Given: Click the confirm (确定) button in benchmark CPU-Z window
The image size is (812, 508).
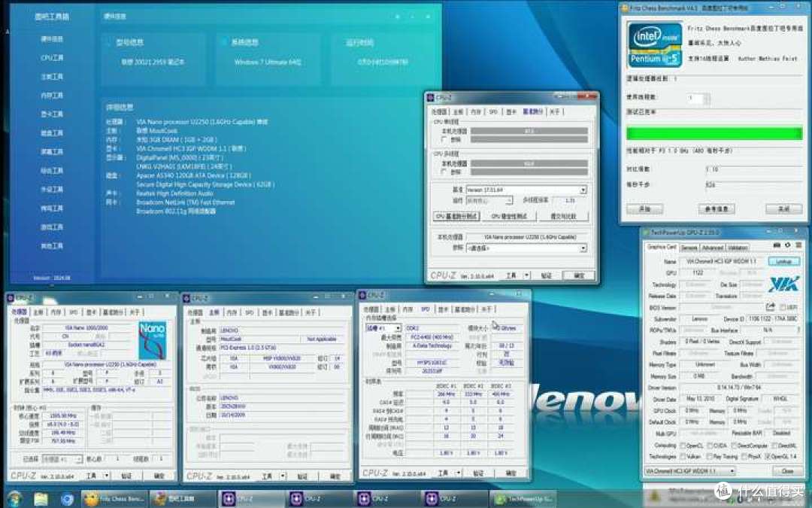Looking at the screenshot, I should (578, 275).
